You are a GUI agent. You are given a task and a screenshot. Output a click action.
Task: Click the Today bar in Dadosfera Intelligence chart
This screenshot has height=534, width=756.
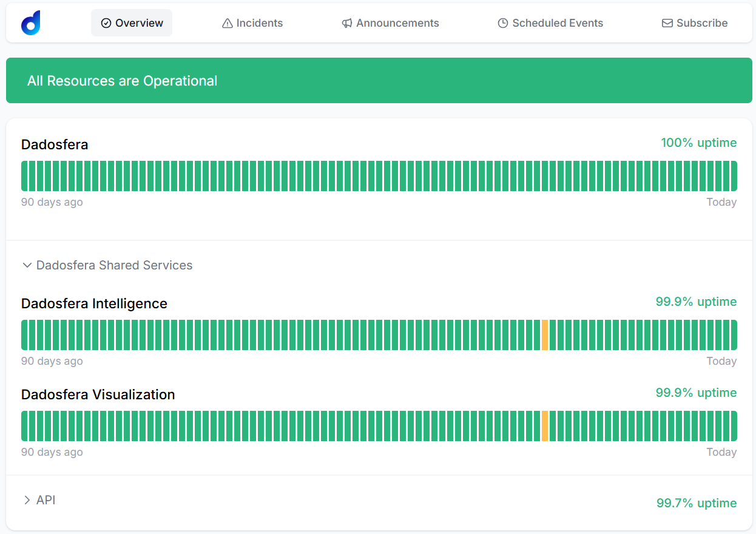(x=734, y=335)
